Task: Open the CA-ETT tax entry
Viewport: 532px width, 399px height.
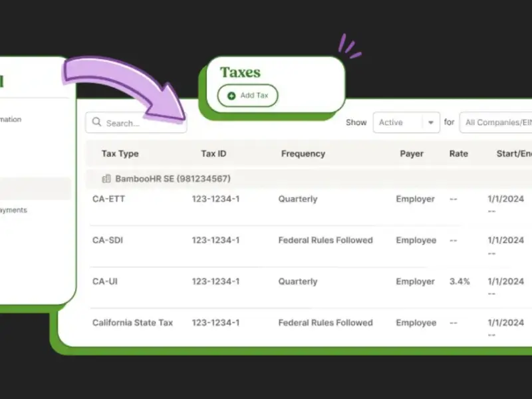Action: point(108,199)
